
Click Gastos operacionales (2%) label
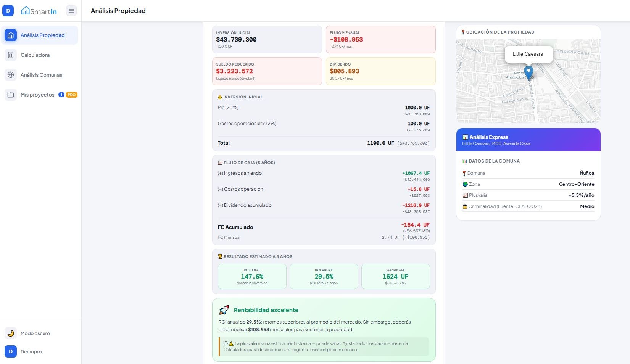(247, 124)
